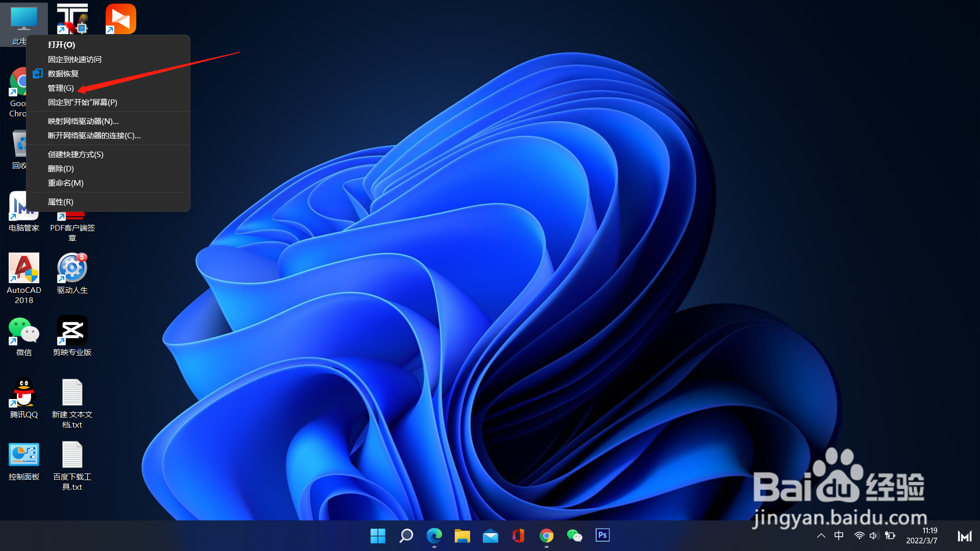Open the Windows Start button
The width and height of the screenshot is (980, 551).
tap(378, 536)
